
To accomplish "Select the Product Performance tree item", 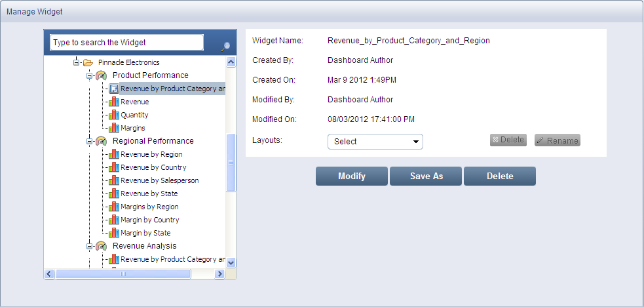I will coord(151,75).
